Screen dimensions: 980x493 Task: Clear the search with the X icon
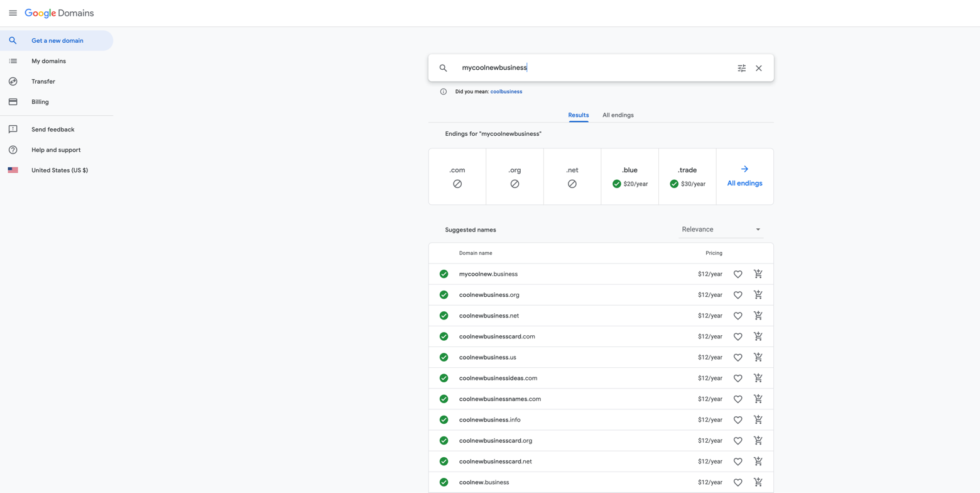[758, 68]
